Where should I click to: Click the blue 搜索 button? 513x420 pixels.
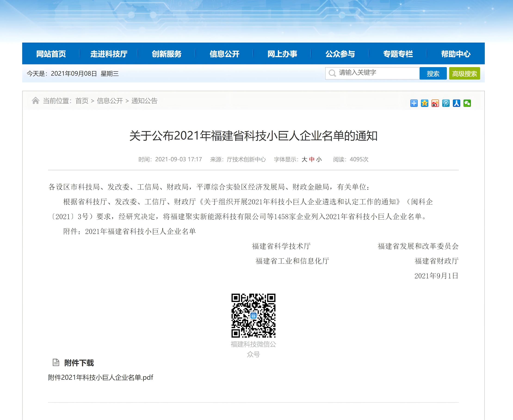[x=433, y=74]
